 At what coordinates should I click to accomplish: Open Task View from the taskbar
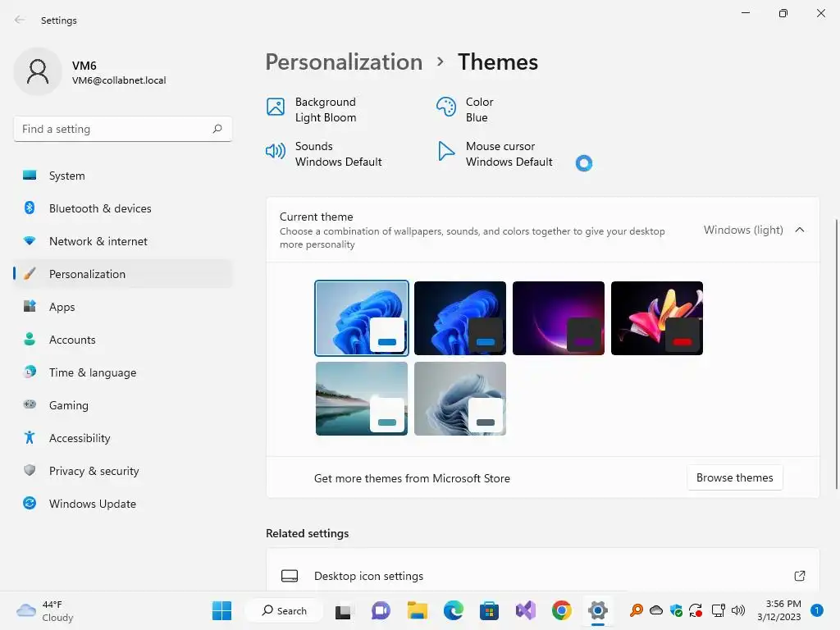[343, 611]
